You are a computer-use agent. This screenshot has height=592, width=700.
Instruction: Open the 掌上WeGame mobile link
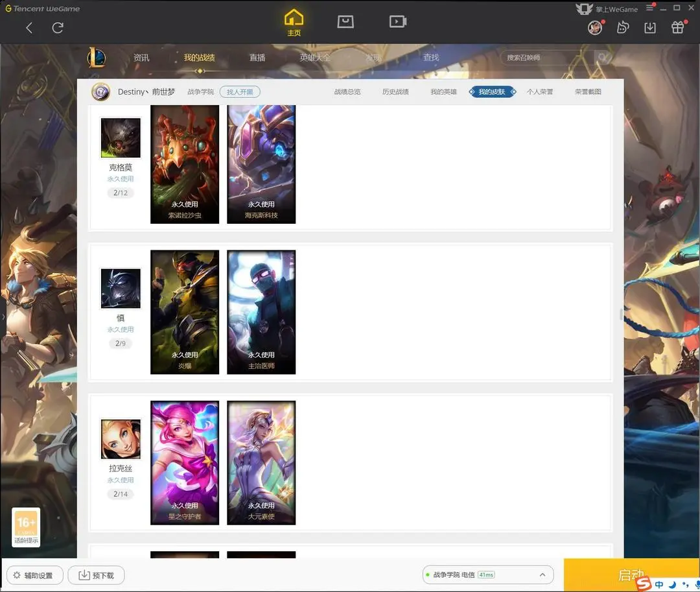tap(607, 9)
